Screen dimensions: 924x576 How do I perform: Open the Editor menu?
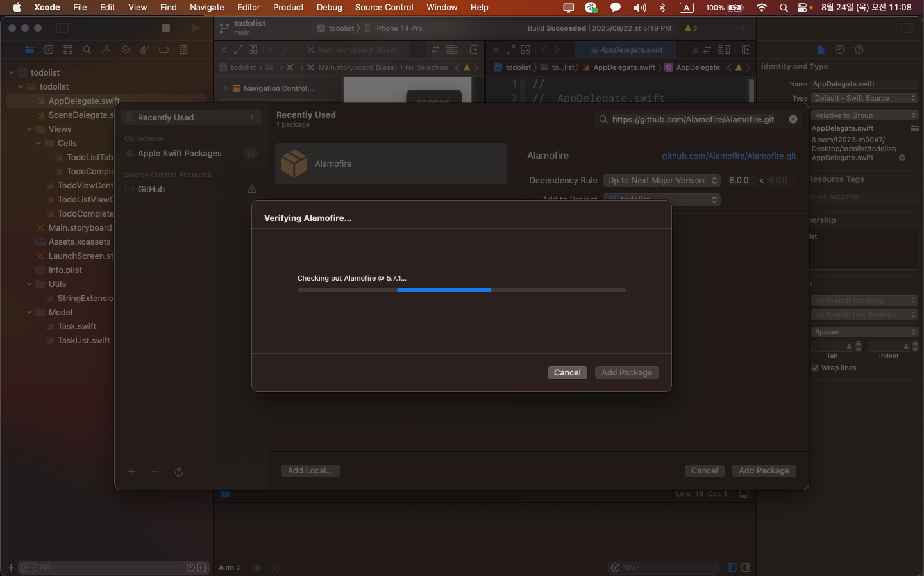coord(248,8)
